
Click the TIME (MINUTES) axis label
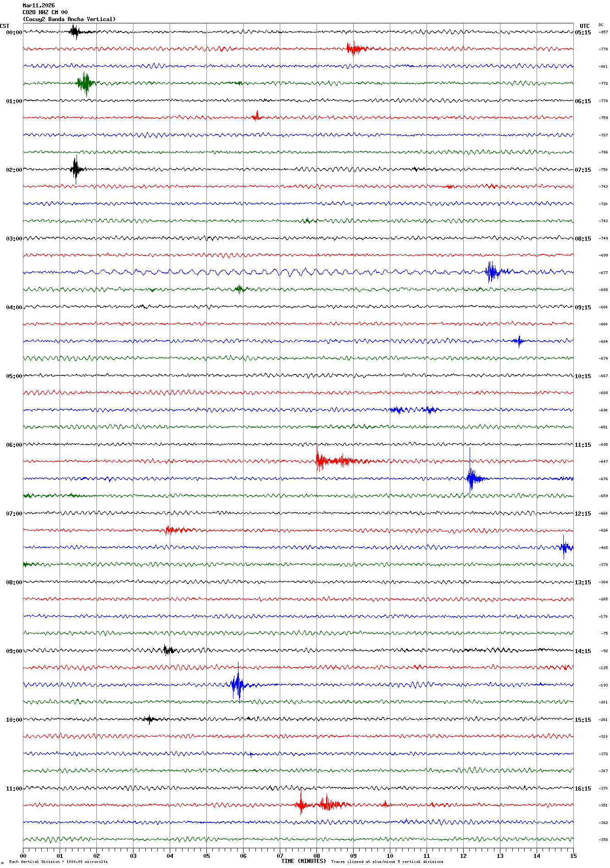[x=303, y=861]
